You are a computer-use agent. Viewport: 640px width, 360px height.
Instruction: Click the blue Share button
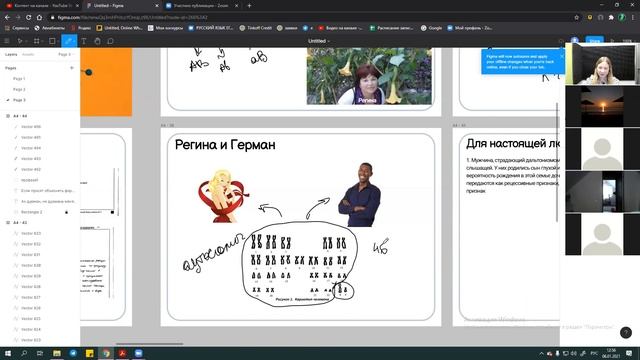594,41
